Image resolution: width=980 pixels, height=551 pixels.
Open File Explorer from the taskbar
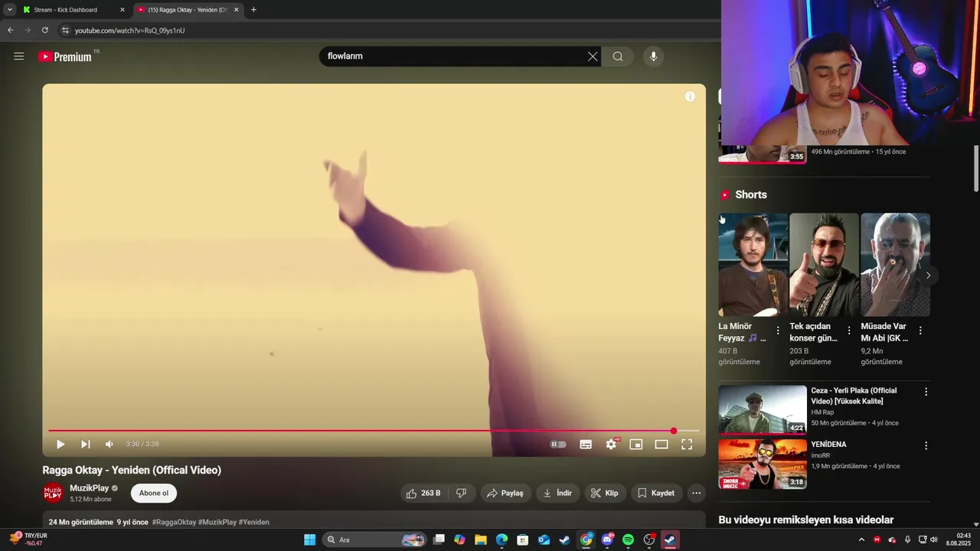[x=480, y=540]
